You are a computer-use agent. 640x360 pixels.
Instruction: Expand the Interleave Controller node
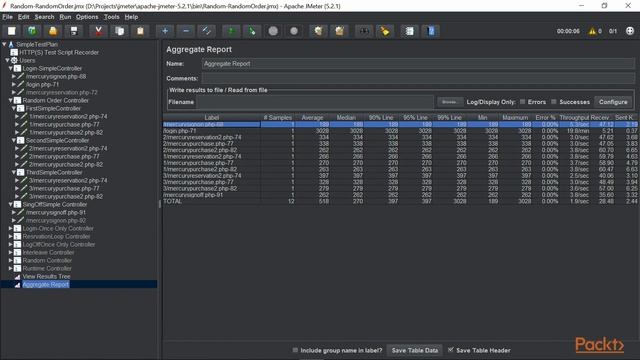11,252
